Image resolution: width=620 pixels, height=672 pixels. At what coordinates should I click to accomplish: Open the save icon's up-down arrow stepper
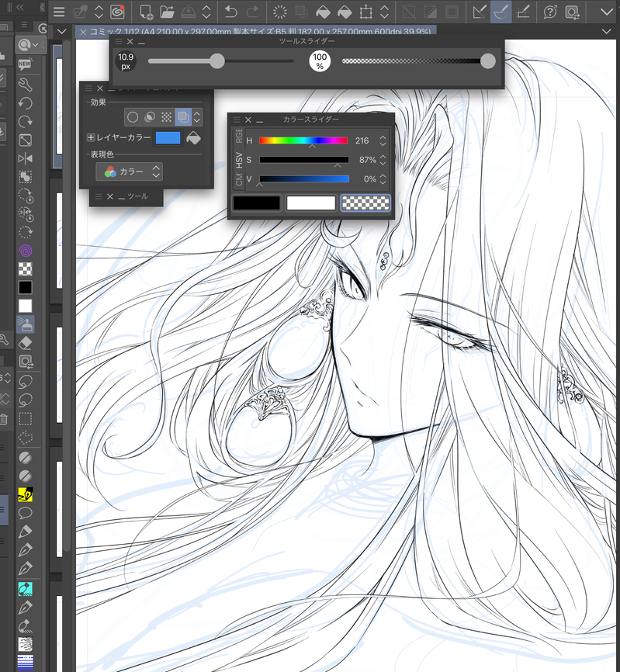(x=206, y=12)
